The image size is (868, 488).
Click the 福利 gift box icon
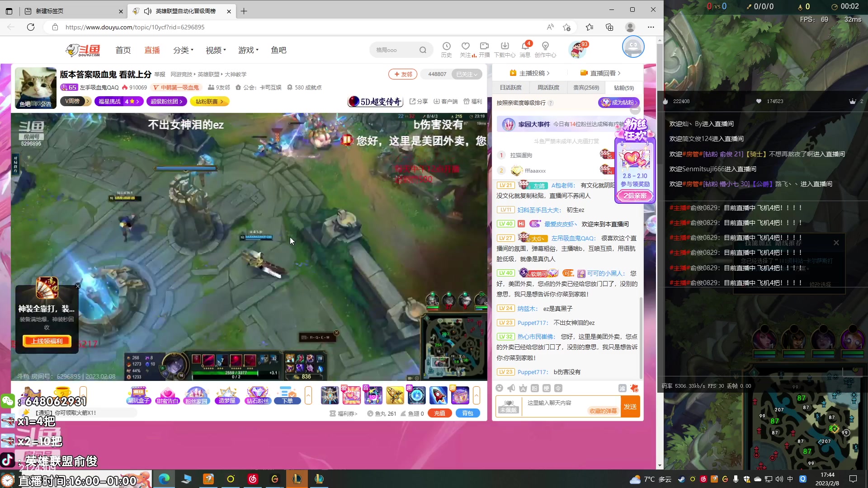pyautogui.click(x=473, y=102)
